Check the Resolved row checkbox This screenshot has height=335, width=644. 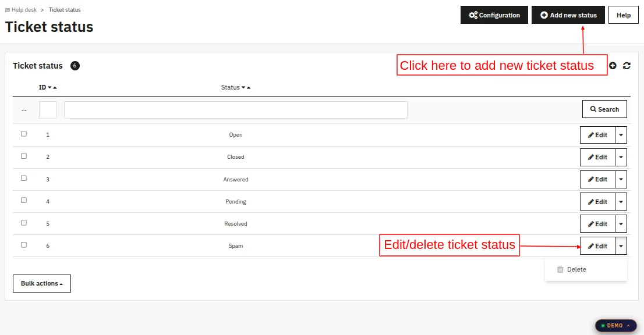coord(24,223)
